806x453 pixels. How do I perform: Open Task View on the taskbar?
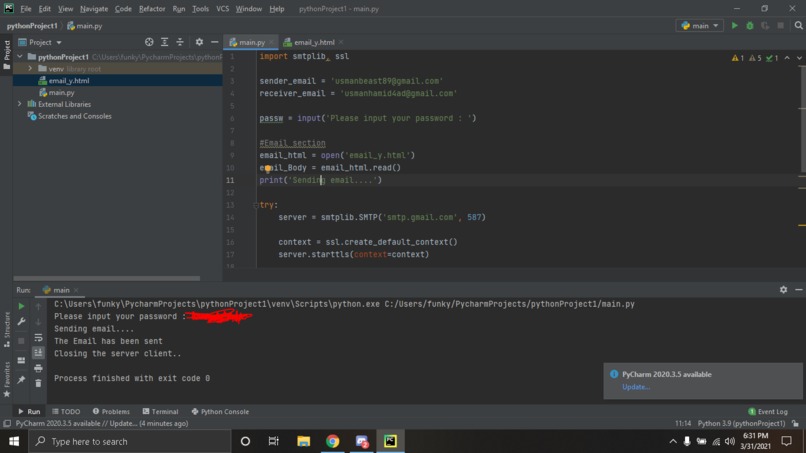pos(273,441)
